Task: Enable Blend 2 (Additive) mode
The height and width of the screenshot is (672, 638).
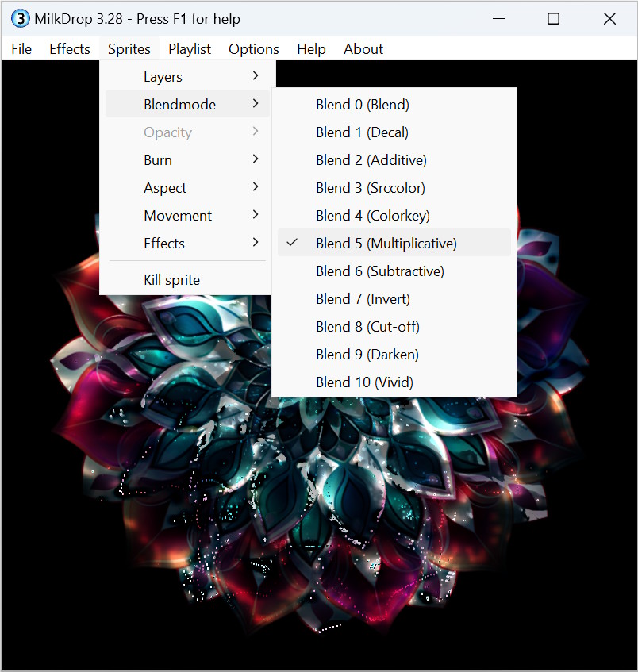Action: pos(371,160)
